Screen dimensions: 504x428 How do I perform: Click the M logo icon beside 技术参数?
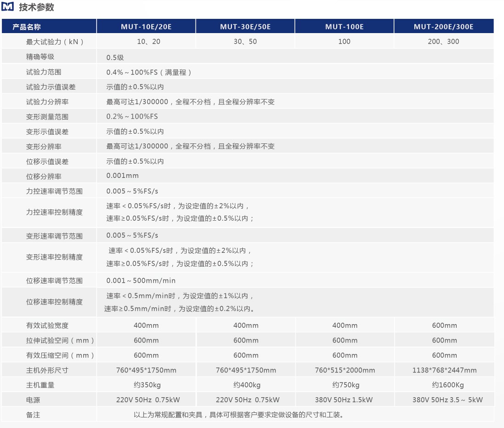tap(8, 7)
